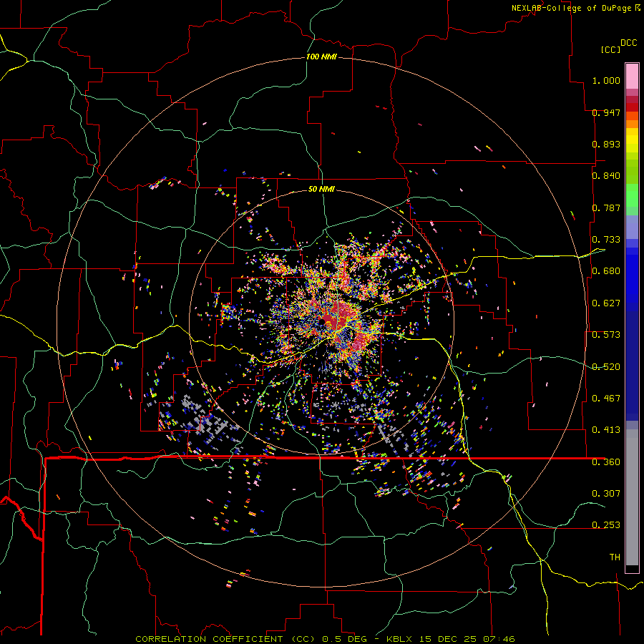Click the 0.360 scale value
This screenshot has height=644, width=644.
[x=606, y=462]
